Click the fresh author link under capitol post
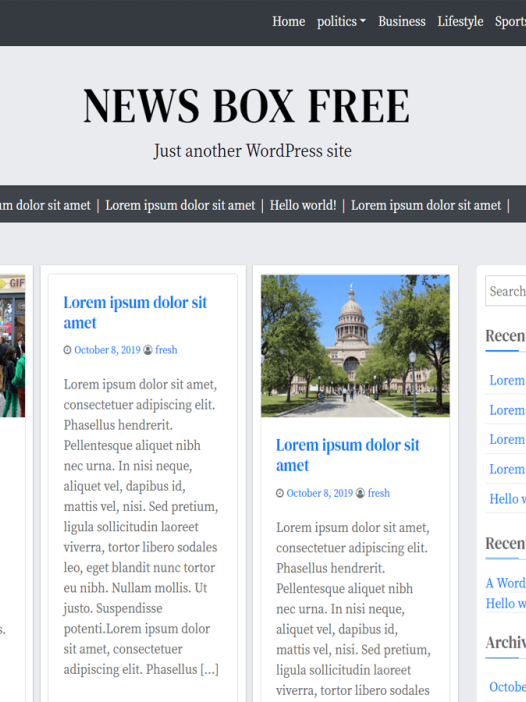 (379, 493)
